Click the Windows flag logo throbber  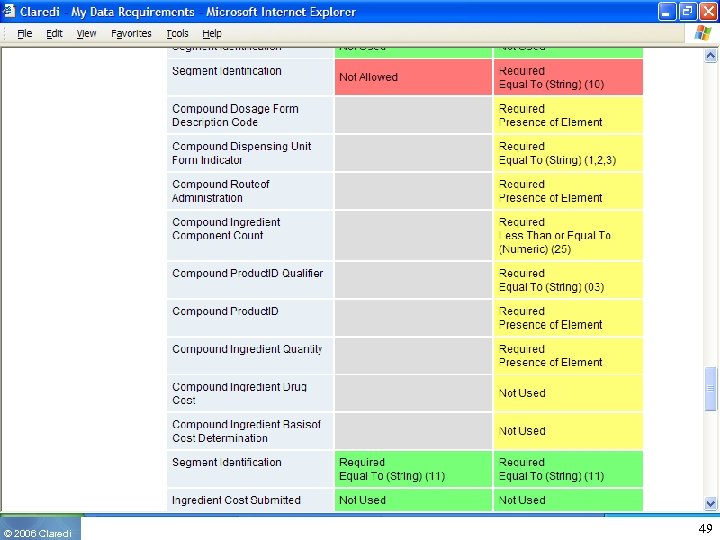(703, 33)
